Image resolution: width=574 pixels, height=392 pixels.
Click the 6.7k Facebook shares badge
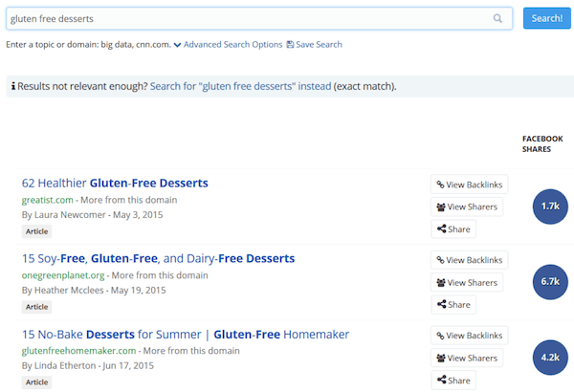pos(549,282)
